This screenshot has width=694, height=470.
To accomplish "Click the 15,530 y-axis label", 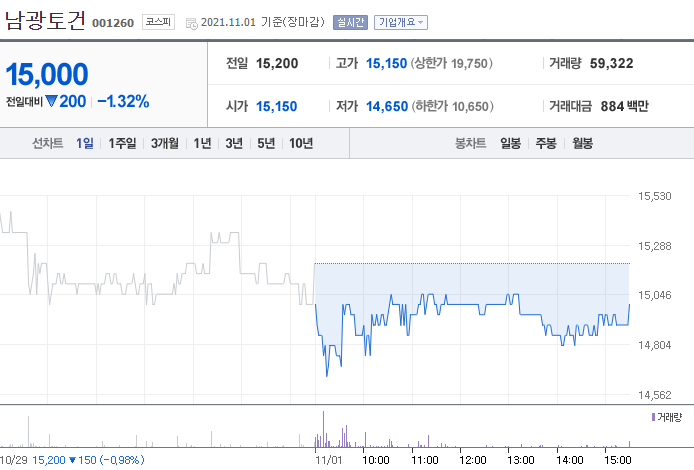I will (x=655, y=196).
